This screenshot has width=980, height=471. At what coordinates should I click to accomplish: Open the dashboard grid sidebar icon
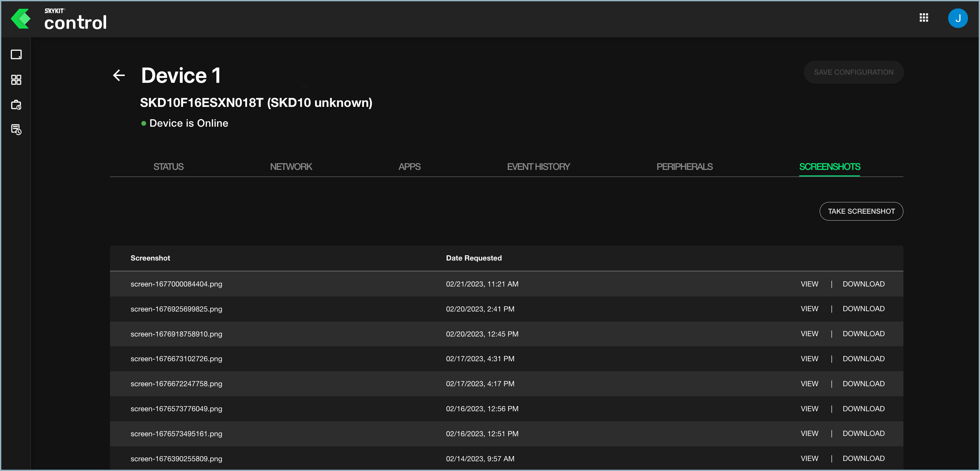tap(16, 80)
